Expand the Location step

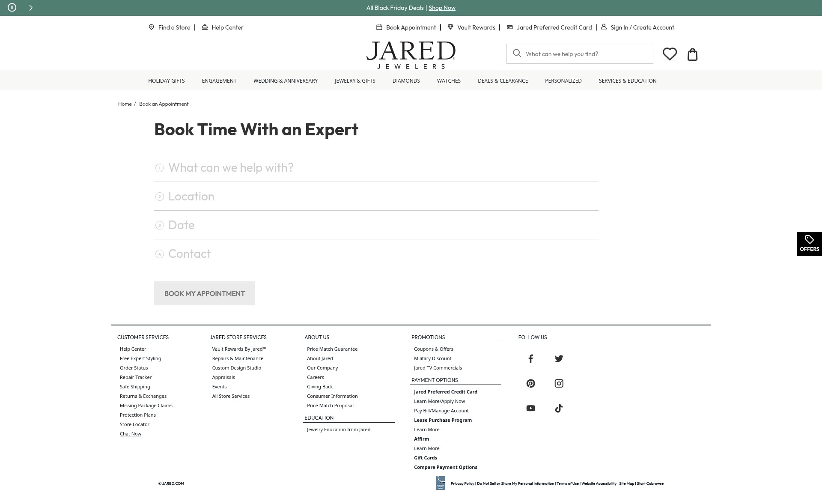(376, 196)
